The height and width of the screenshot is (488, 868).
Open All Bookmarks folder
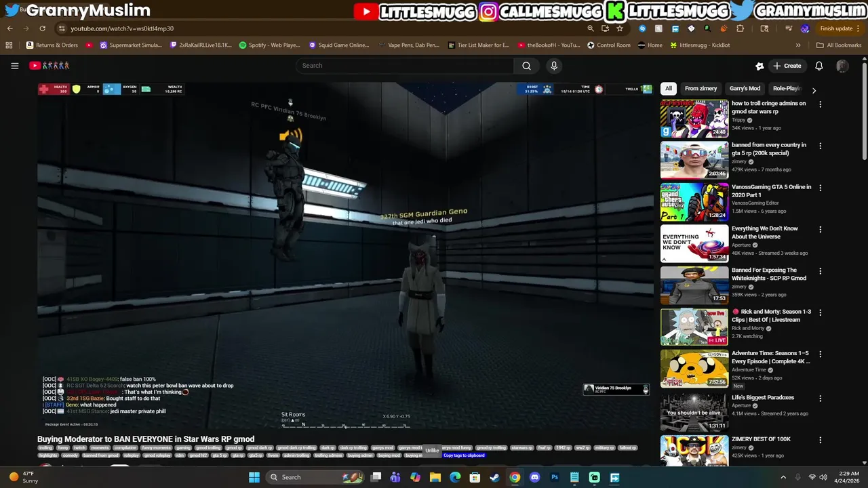(839, 45)
